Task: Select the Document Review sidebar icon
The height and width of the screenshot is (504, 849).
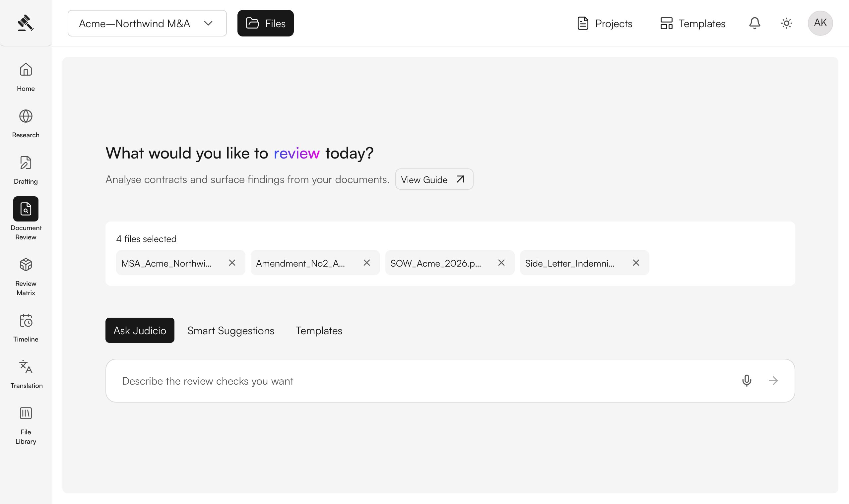Action: tap(26, 209)
